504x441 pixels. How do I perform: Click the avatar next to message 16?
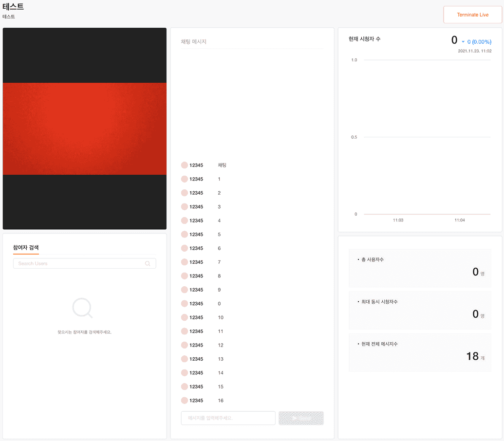pos(185,401)
